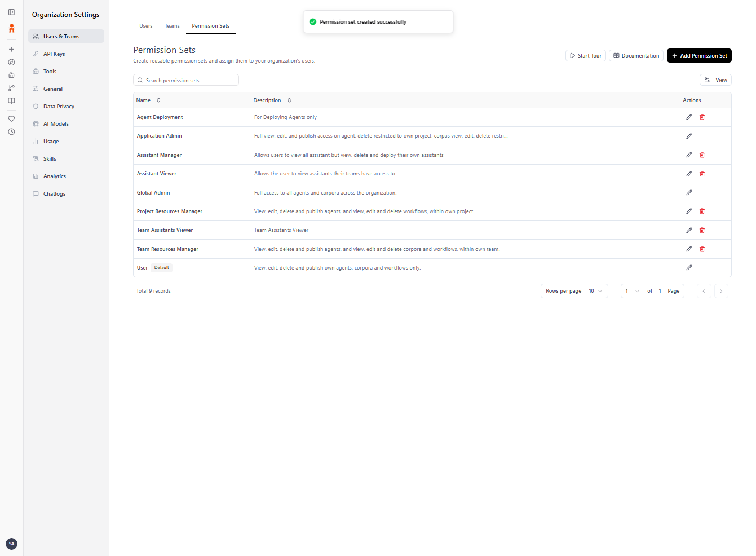Click the SA user avatar
This screenshot has height=556, width=756.
[11, 544]
